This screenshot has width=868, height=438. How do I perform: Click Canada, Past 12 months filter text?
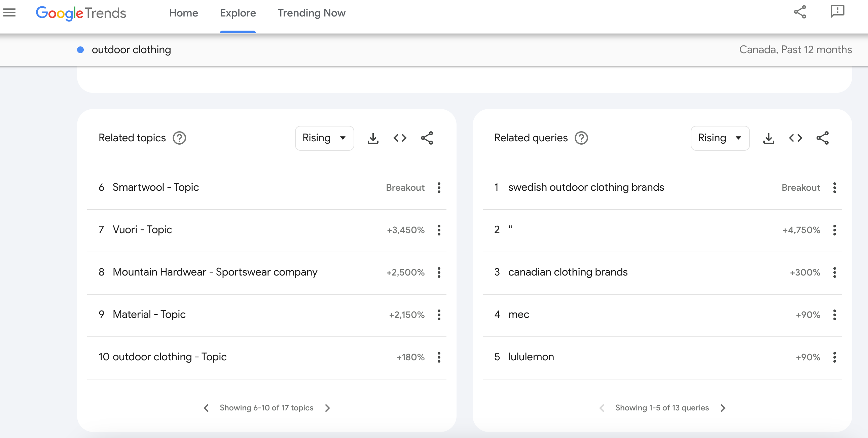[x=795, y=49]
